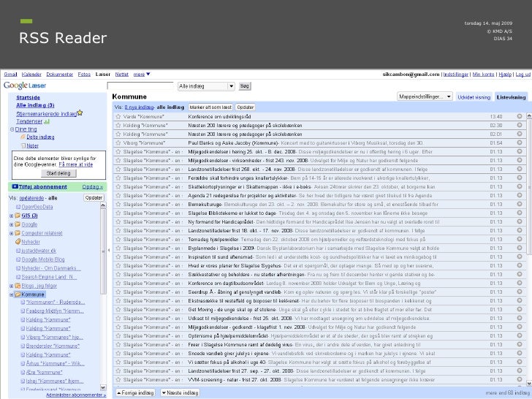Click round go-to icon on Paul Banks row
This screenshot has height=399, width=532.
520,142
